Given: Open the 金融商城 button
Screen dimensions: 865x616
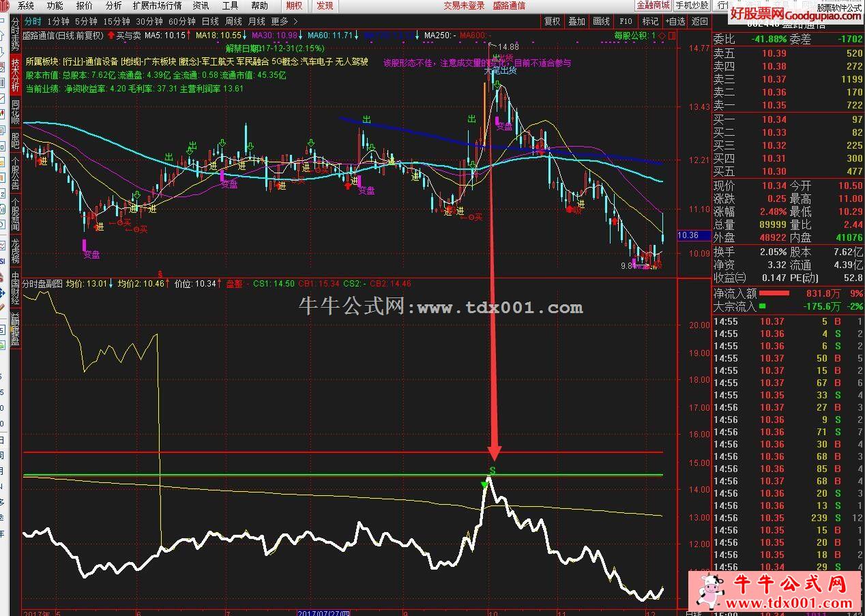Looking at the screenshot, I should pos(653,5).
